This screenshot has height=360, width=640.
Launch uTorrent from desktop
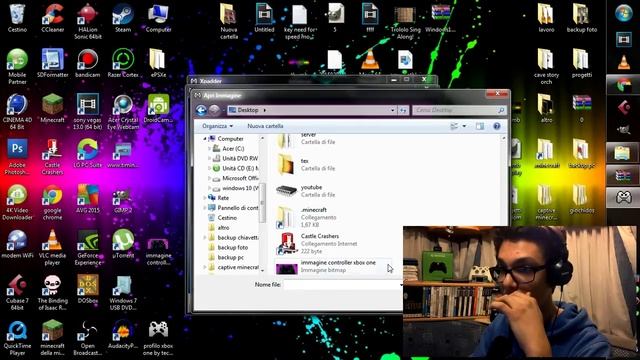(x=123, y=244)
